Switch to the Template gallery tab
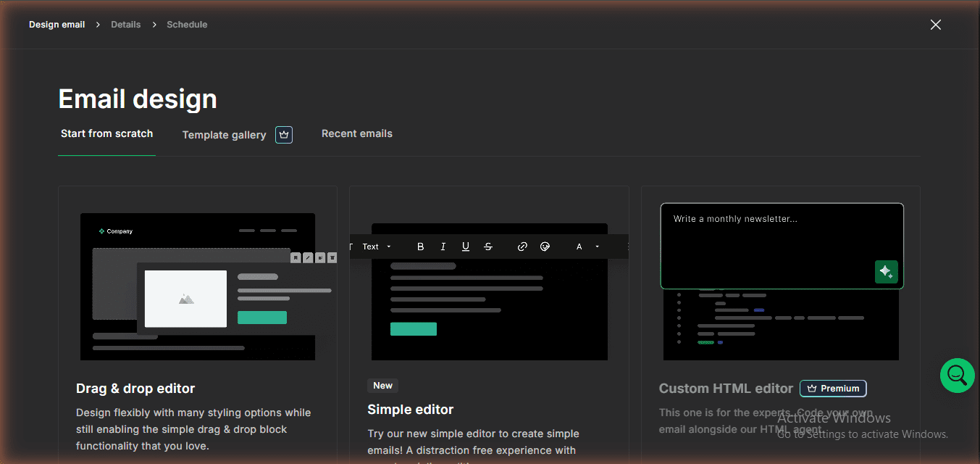Screen dimensions: 980x464 224,135
